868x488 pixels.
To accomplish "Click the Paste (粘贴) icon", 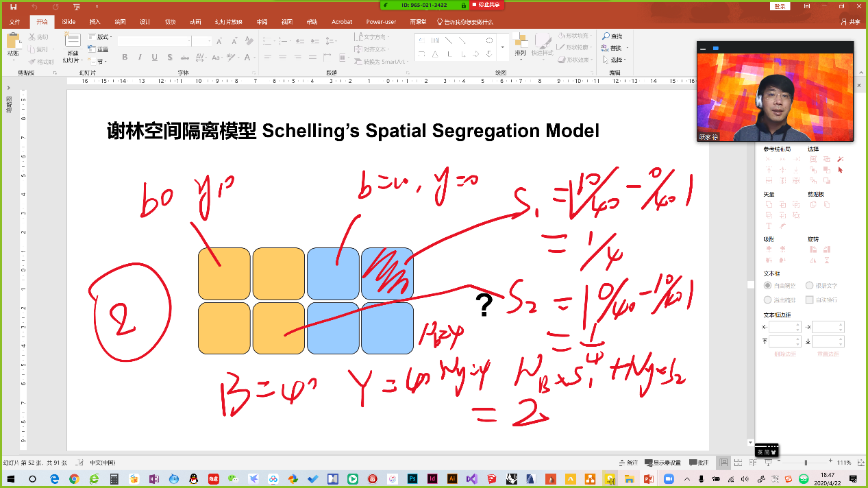I will pos(13,45).
